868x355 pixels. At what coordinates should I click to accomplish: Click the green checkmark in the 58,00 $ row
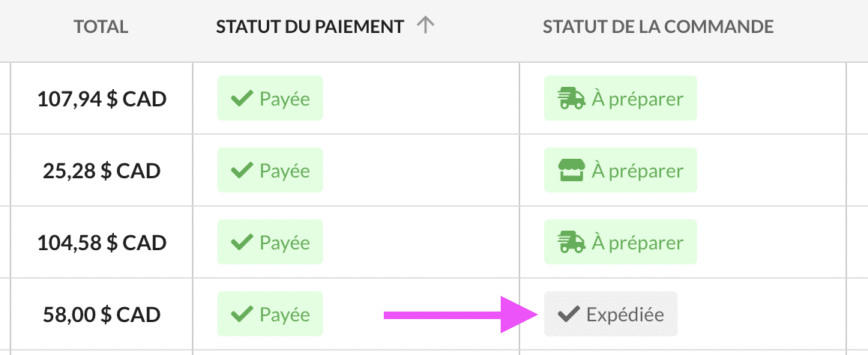[242, 315]
